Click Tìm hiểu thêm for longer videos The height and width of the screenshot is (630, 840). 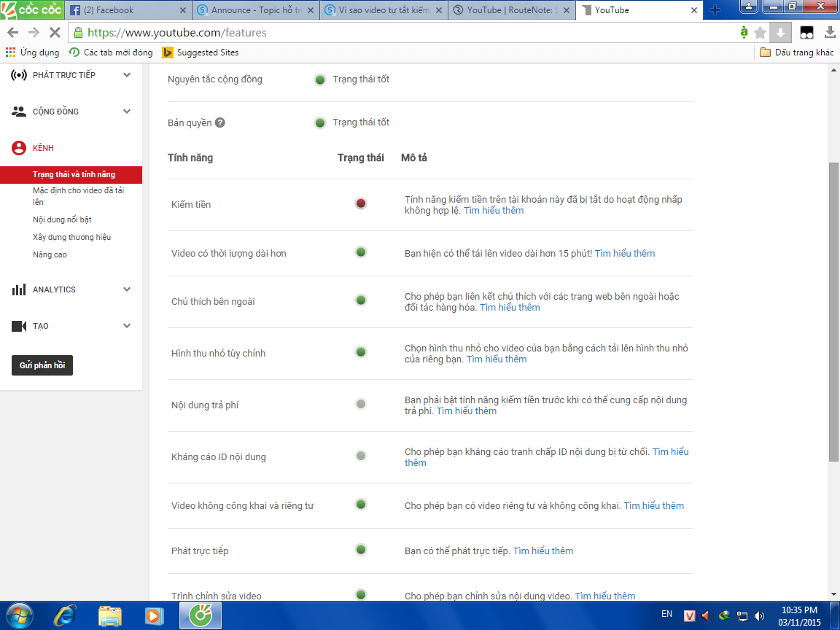pyautogui.click(x=625, y=254)
